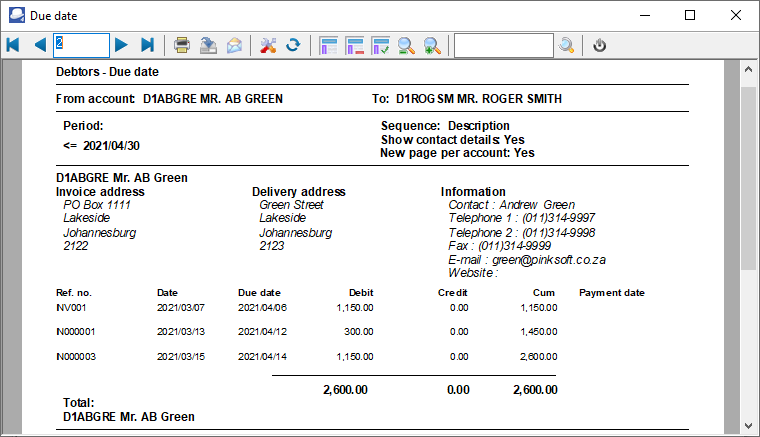Zoom out with the magnifier minus icon
The width and height of the screenshot is (760, 437).
[x=407, y=45]
